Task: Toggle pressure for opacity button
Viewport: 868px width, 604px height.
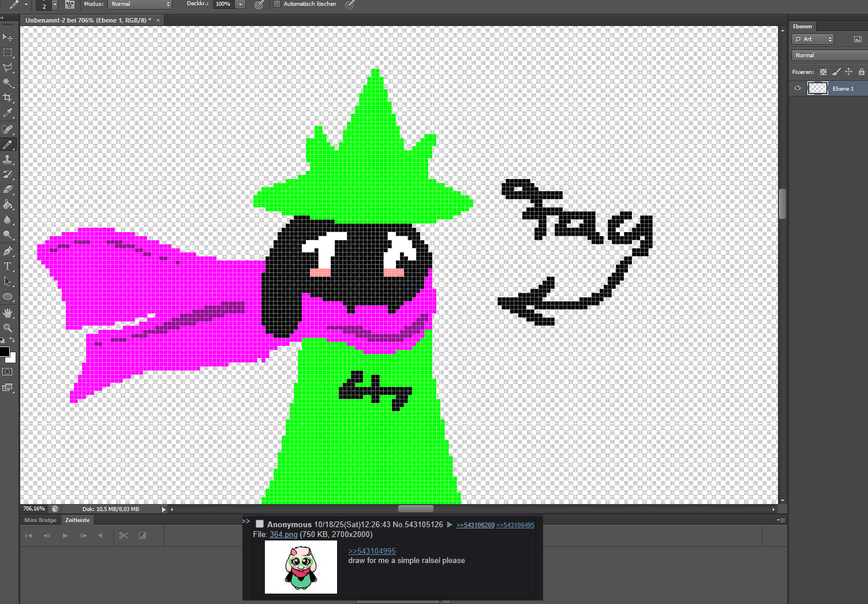Action: click(x=259, y=5)
